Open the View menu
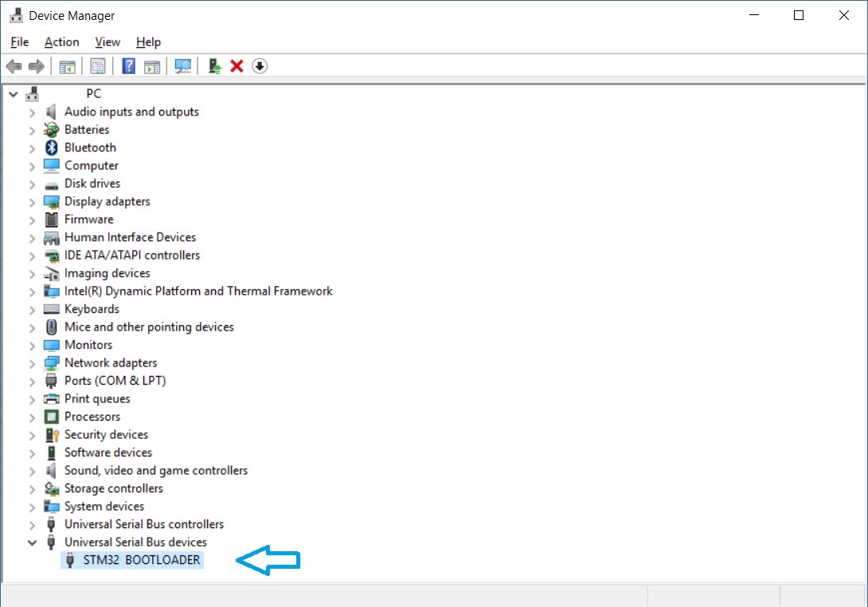This screenshot has width=868, height=607. click(x=108, y=42)
